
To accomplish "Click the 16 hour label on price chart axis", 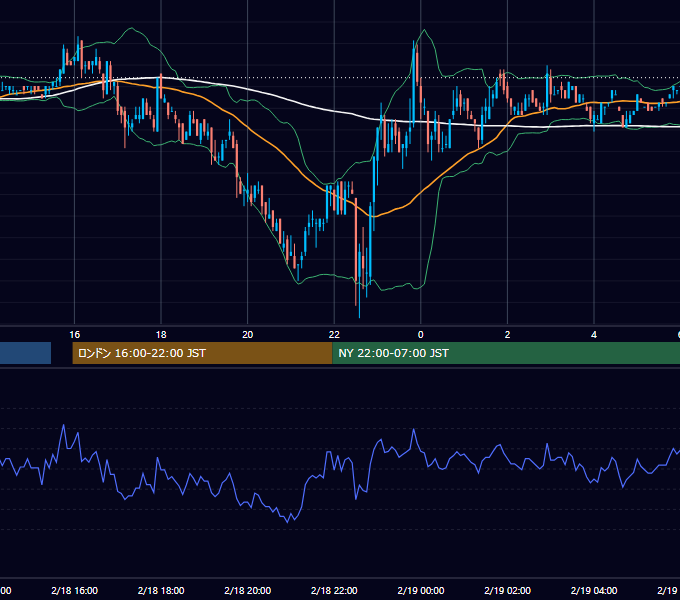I will [75, 335].
